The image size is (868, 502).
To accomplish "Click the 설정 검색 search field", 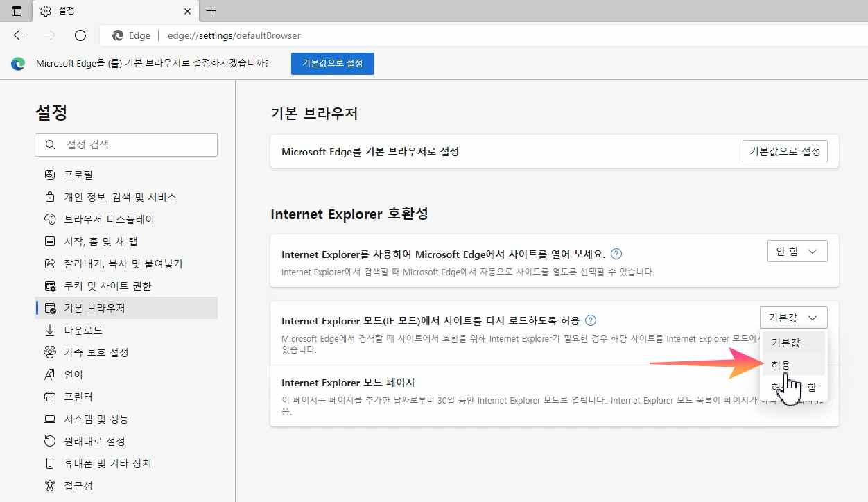I will coord(126,145).
